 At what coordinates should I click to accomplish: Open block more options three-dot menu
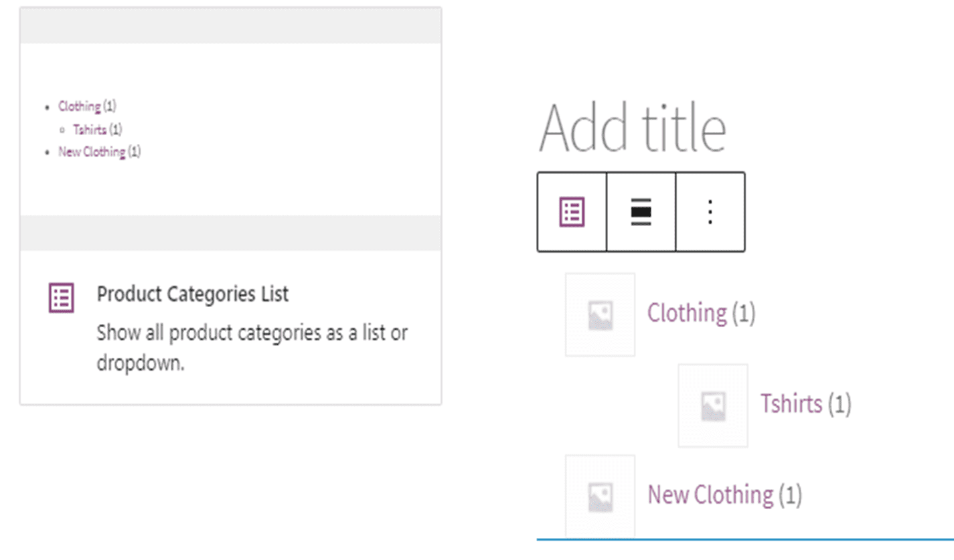click(710, 212)
